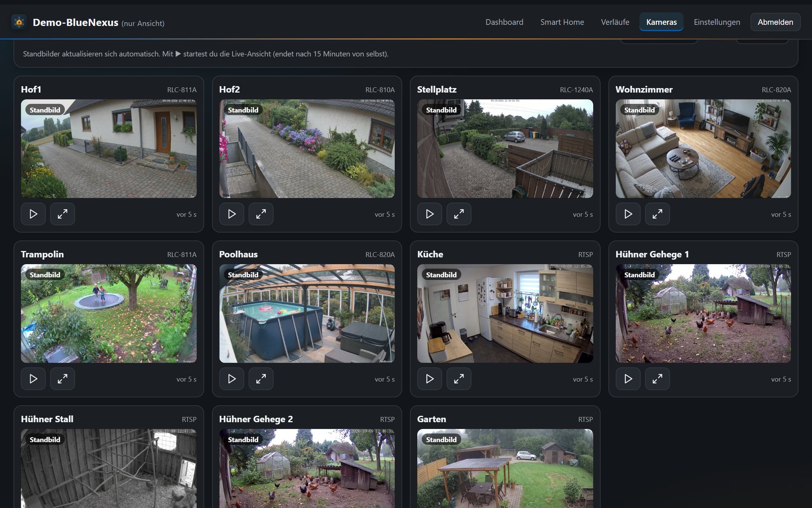
Task: Play the Trampolin camera stream
Action: [33, 379]
